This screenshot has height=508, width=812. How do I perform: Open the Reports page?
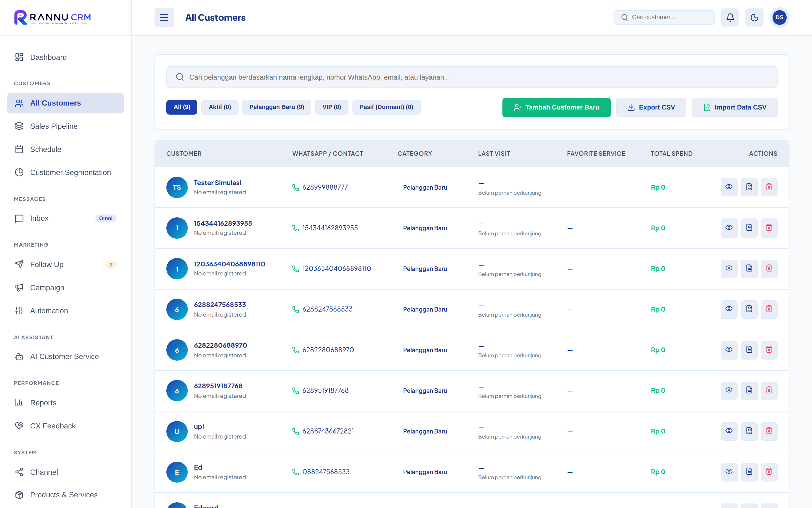[66, 403]
